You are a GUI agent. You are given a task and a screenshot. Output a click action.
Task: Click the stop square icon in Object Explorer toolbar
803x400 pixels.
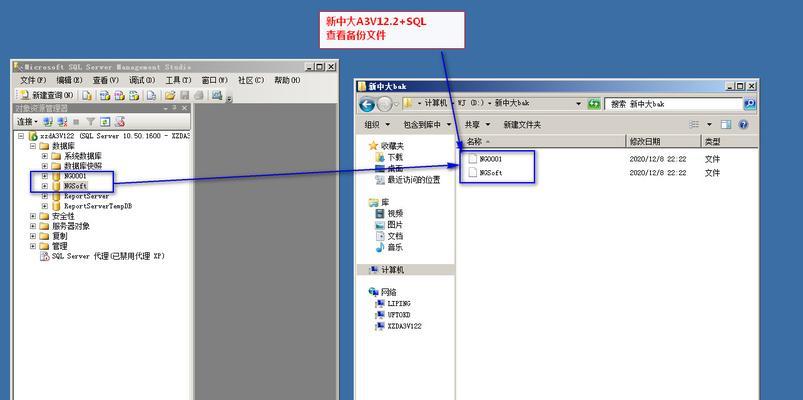coord(76,122)
